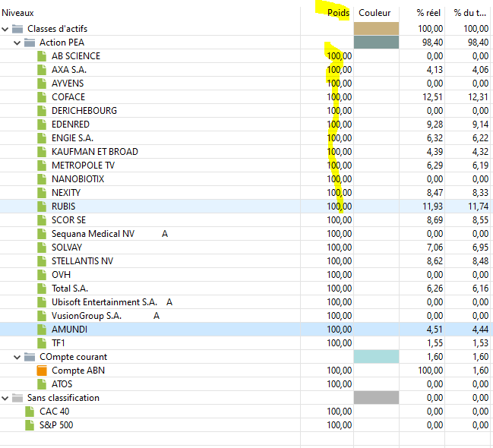Click the AXA S.A. green document icon

42,70
